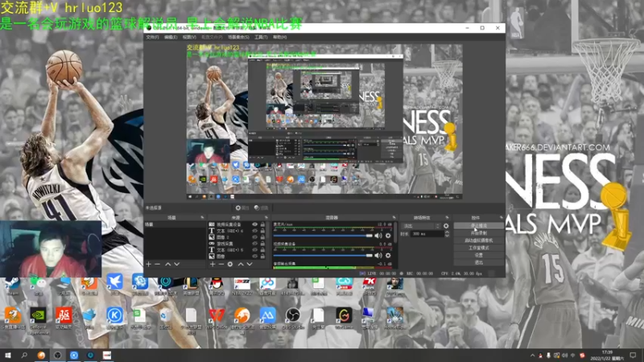Screen dimensions: 644x362
Task: Open transition properties gear next to 淡出
Action: tap(446, 226)
